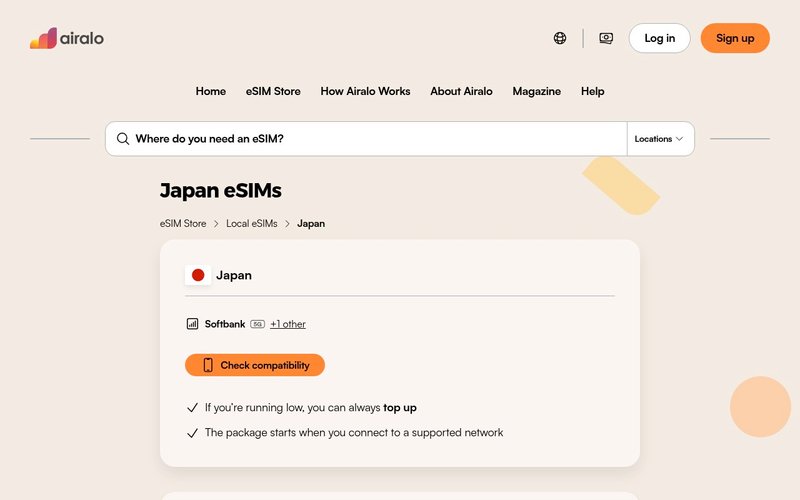The height and width of the screenshot is (500, 800).
Task: Click the Log in button
Action: coord(659,38)
